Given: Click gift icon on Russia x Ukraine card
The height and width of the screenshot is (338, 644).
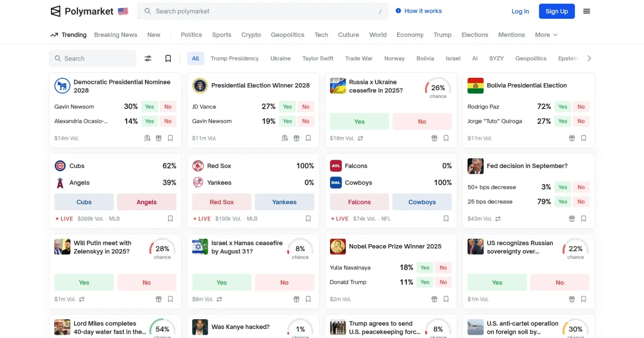Looking at the screenshot, I should tap(435, 138).
